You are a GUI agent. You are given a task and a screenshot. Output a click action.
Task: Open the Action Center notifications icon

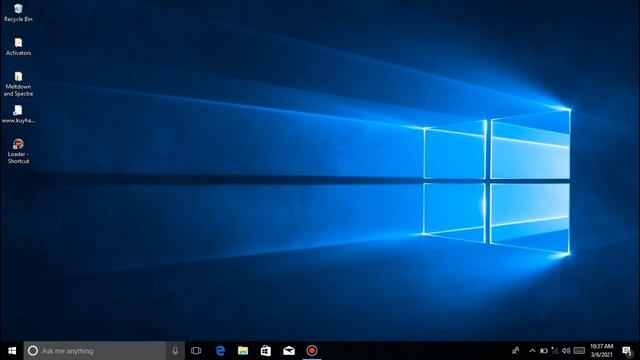pos(627,351)
